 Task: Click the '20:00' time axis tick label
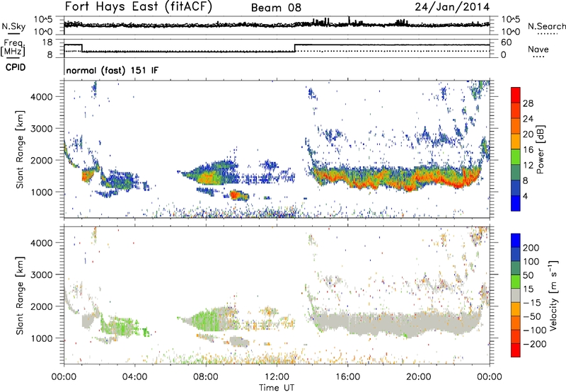419,377
